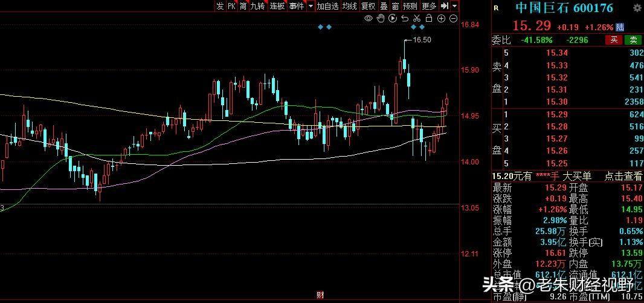The height and width of the screenshot is (303, 644).
Task: Toggle the eye visibility icon above chart
Action: click(x=369, y=18)
